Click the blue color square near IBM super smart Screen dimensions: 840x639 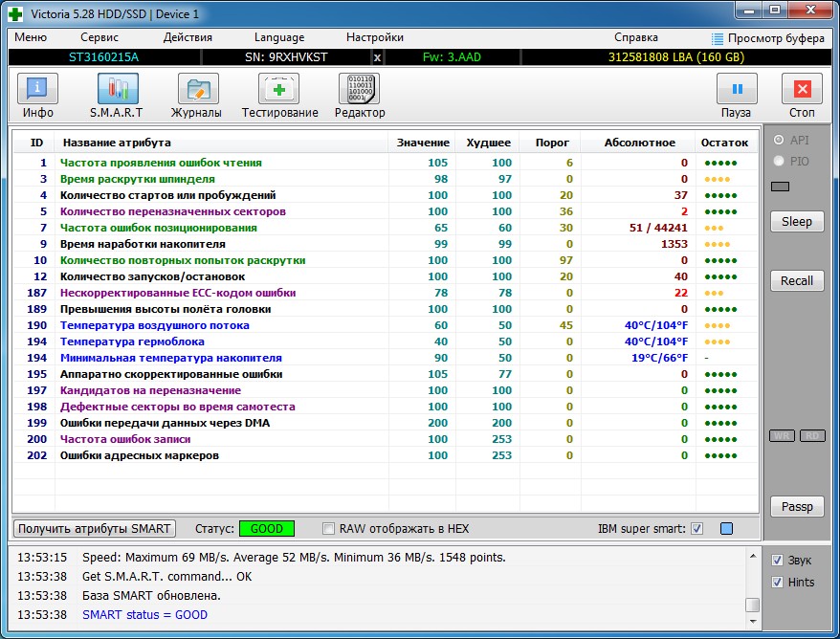[726, 529]
